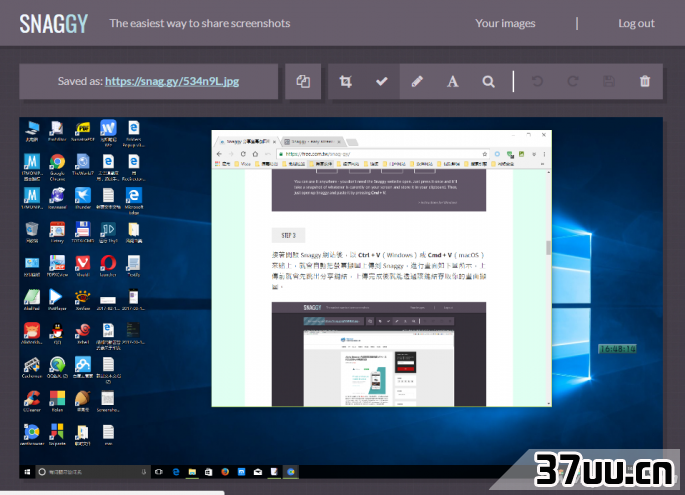Image resolution: width=685 pixels, height=495 pixels.
Task: Click the bookmark star in address bar
Action: (484, 154)
